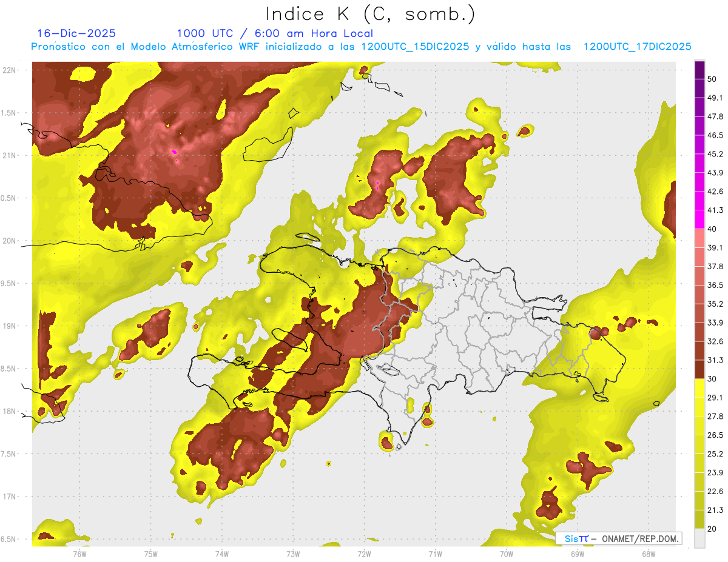Click the colorbar value 25.2

coord(715,453)
